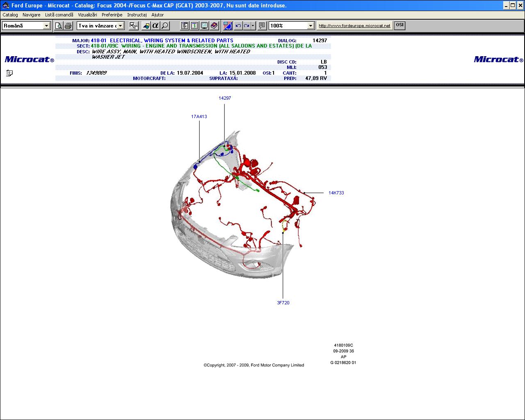Open the Română language dropdown
This screenshot has width=525, height=420.
pyautogui.click(x=46, y=26)
